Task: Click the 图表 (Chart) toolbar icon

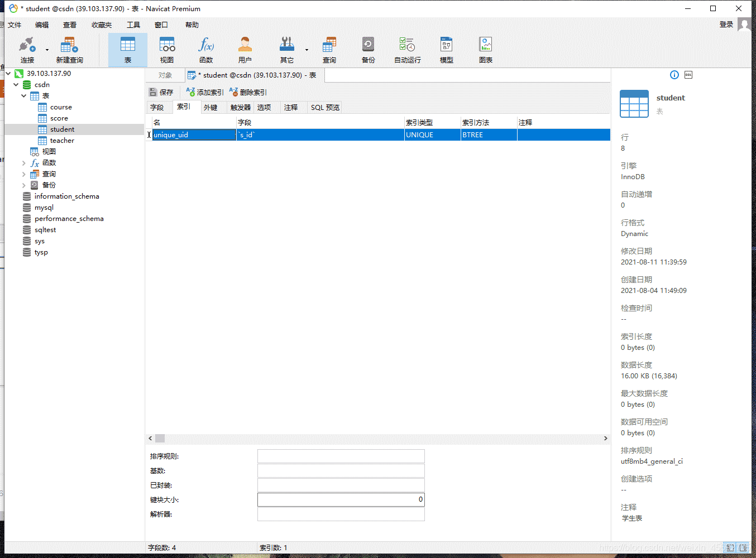Action: tap(485, 50)
